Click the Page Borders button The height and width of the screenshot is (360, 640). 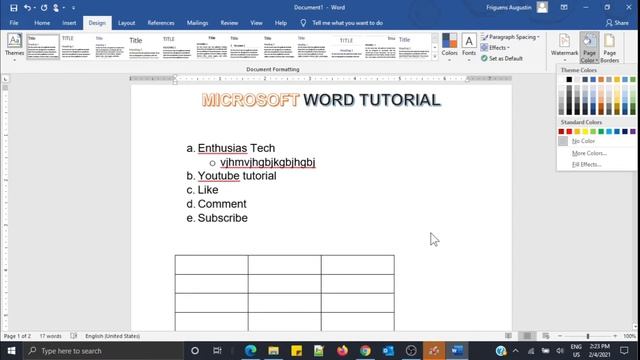609,47
